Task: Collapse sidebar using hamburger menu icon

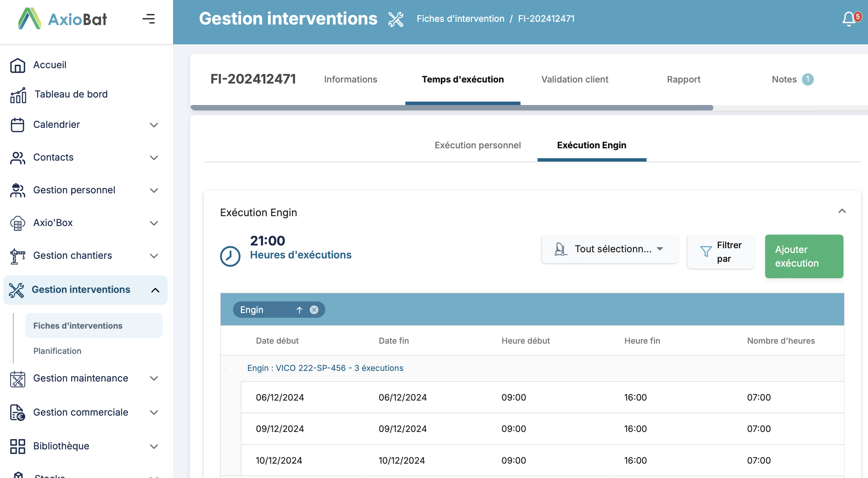Action: tap(149, 19)
